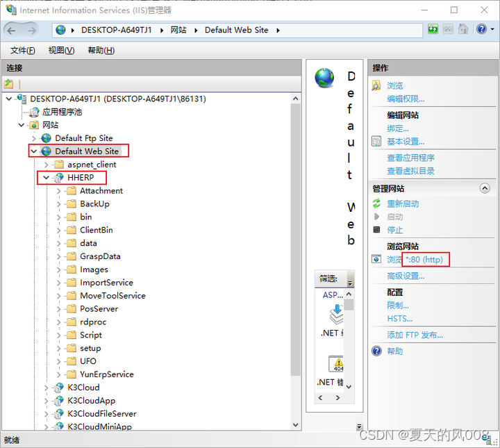The height and width of the screenshot is (448, 500).
Task: Select the Default Ftp Site globe icon
Action: [x=47, y=138]
